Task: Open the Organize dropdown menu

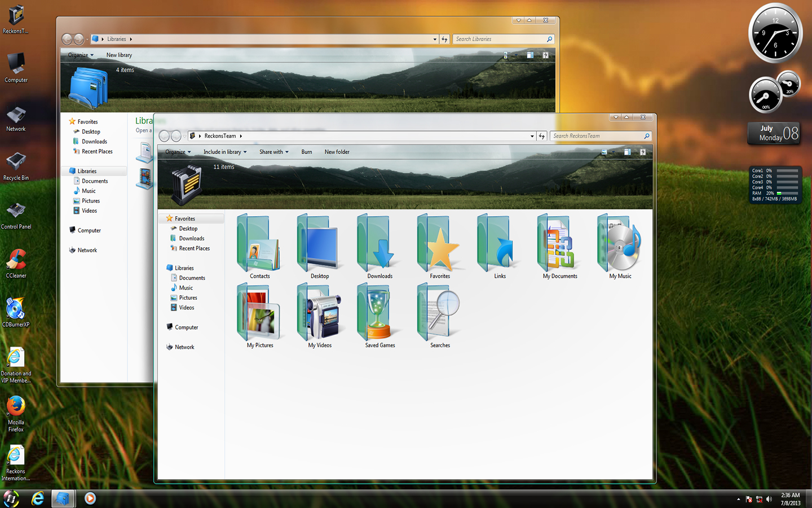Action: pyautogui.click(x=177, y=151)
